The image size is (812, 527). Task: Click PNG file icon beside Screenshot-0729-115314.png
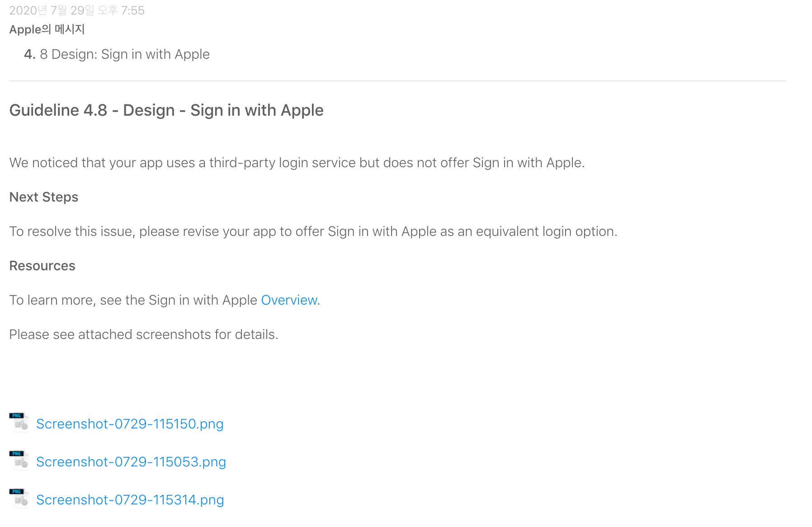click(x=19, y=498)
